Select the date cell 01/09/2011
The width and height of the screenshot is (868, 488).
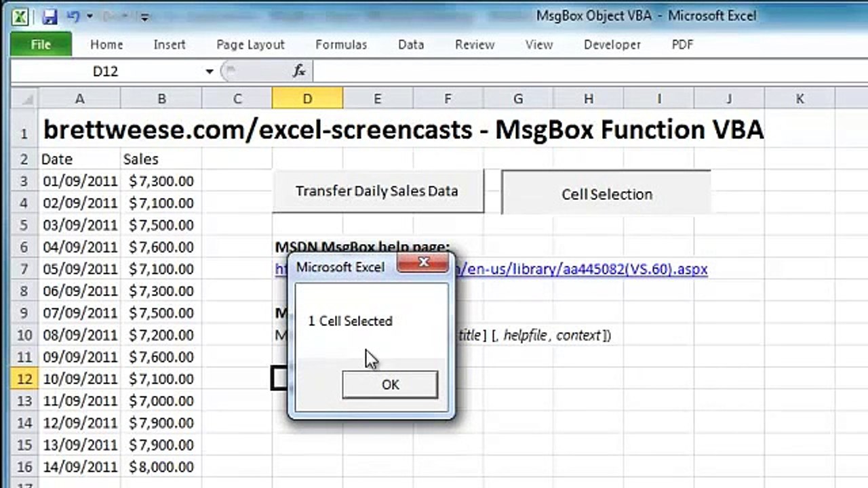[x=79, y=181]
